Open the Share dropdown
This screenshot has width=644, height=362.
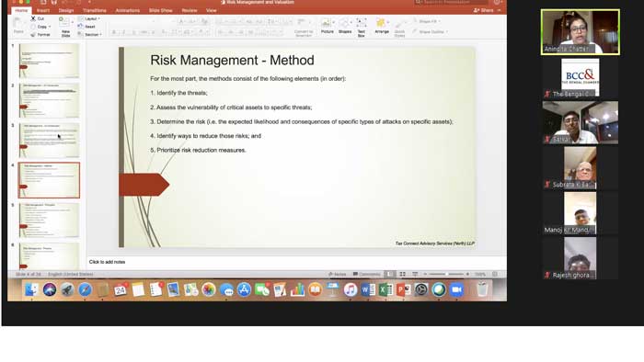pyautogui.click(x=487, y=10)
